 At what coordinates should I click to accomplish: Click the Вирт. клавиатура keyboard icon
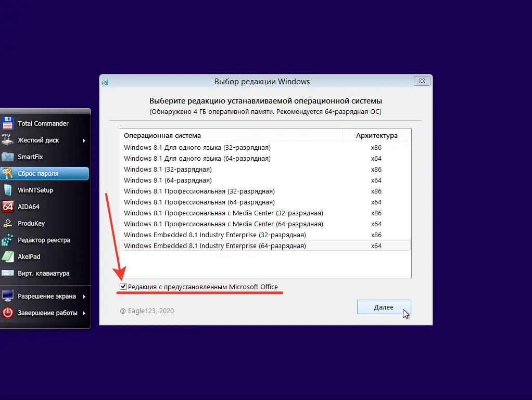(x=7, y=273)
